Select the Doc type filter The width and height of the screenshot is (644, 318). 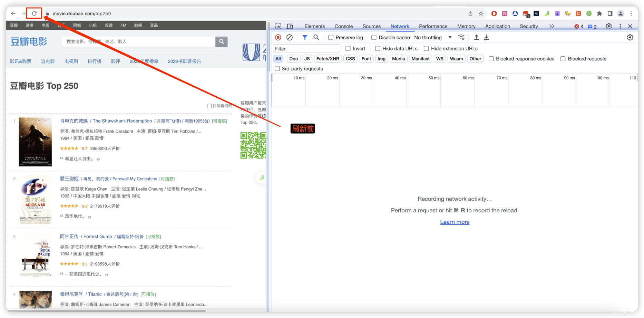(293, 59)
